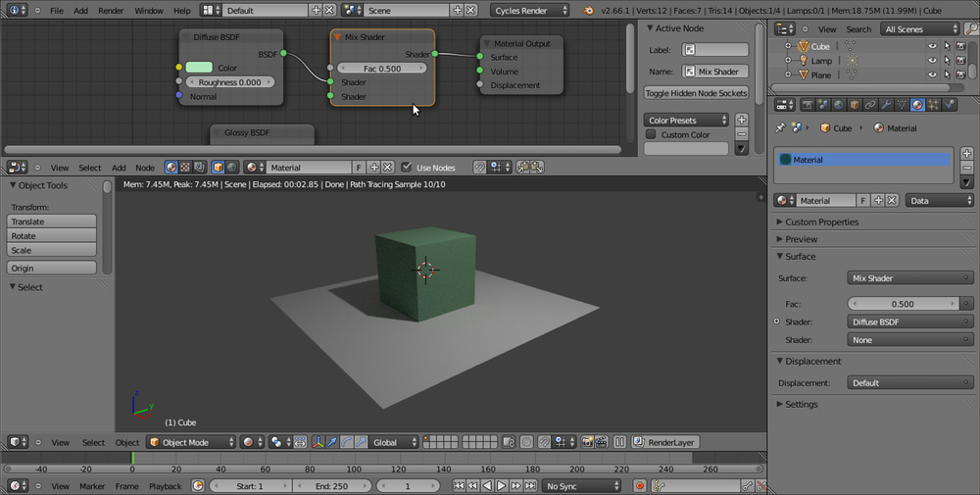980x495 pixels.
Task: Open the Object Constraints chain tab icon
Action: (869, 105)
